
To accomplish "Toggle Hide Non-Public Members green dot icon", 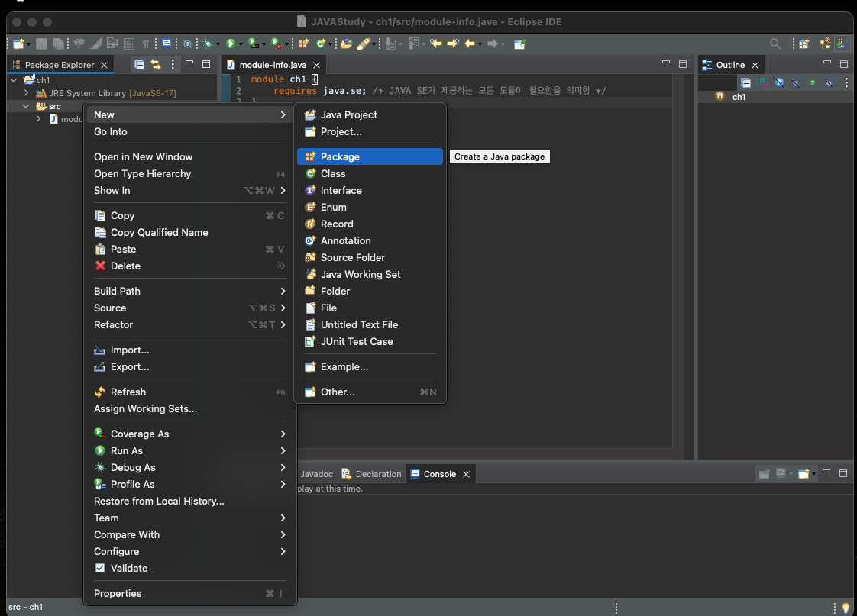I will [813, 83].
